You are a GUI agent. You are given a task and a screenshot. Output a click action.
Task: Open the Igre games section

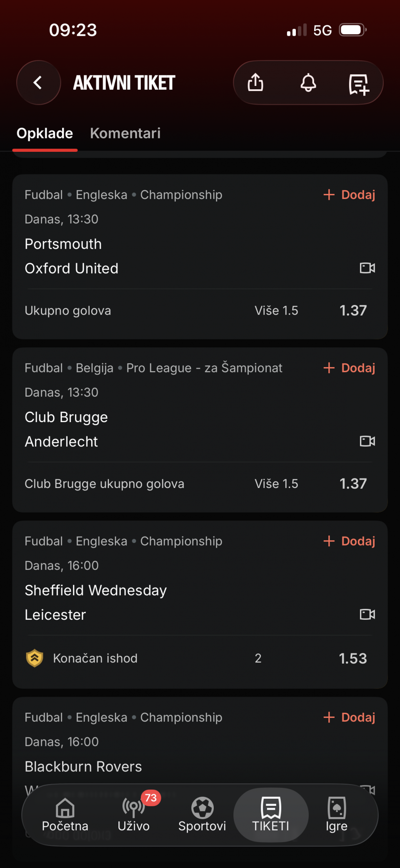pos(336,815)
